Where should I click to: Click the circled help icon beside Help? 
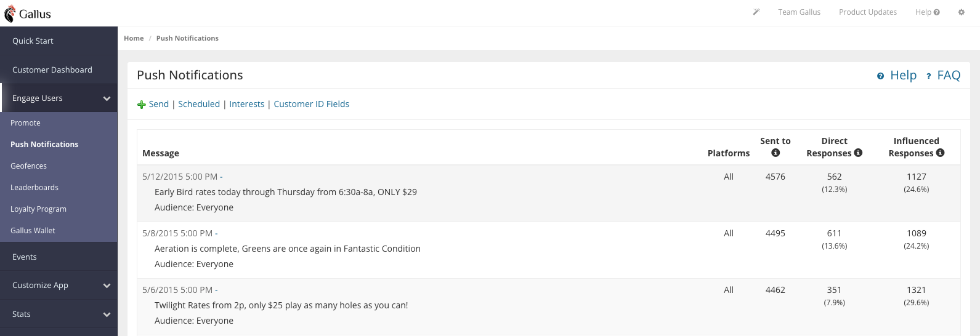click(x=880, y=76)
